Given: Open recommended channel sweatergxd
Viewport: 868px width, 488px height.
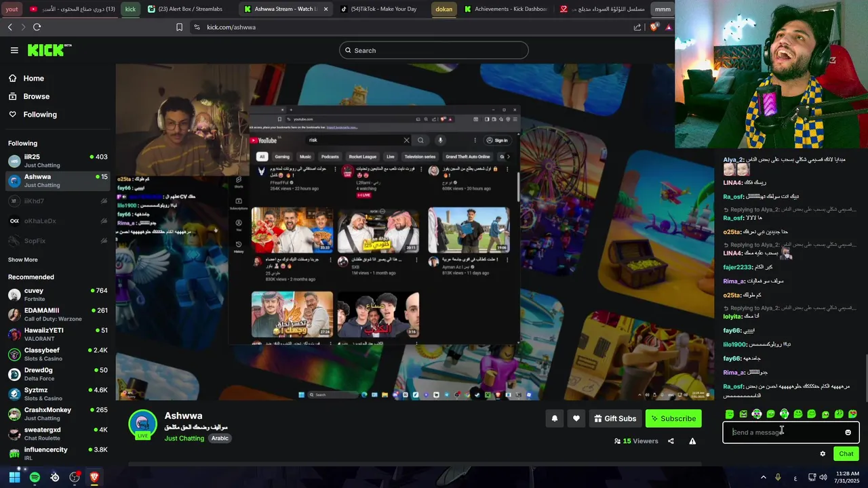Looking at the screenshot, I should [58, 434].
